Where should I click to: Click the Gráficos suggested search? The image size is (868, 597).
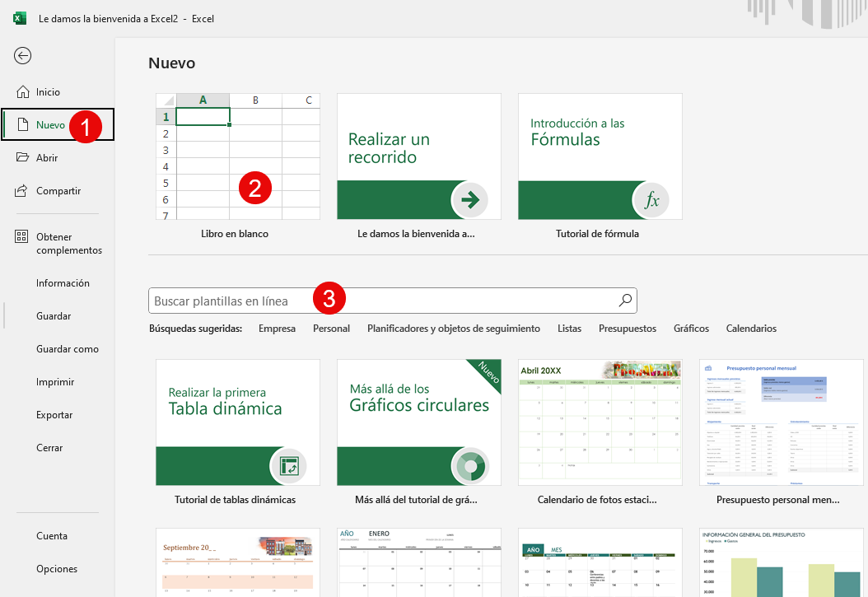pyautogui.click(x=691, y=328)
